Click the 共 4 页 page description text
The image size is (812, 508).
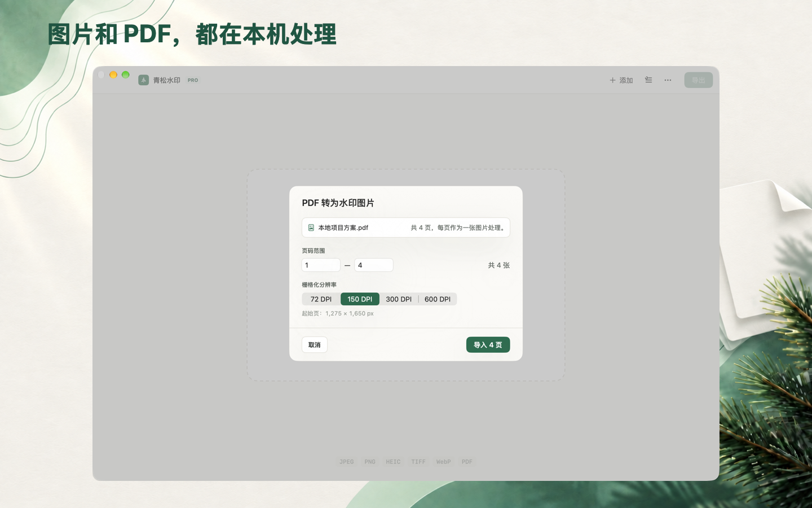coord(458,227)
